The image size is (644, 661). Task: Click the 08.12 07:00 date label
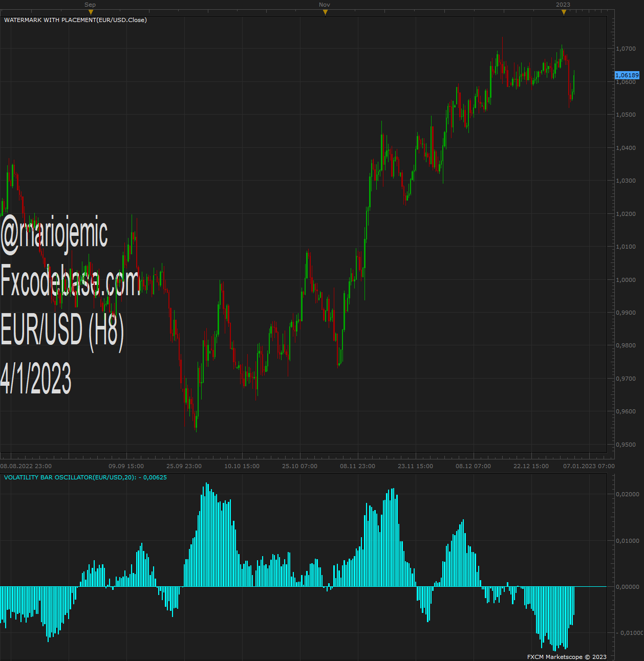[474, 466]
